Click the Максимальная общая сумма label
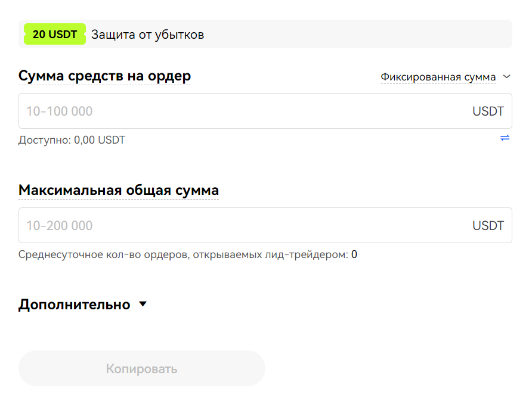Image resolution: width=532 pixels, height=413 pixels. (118, 190)
